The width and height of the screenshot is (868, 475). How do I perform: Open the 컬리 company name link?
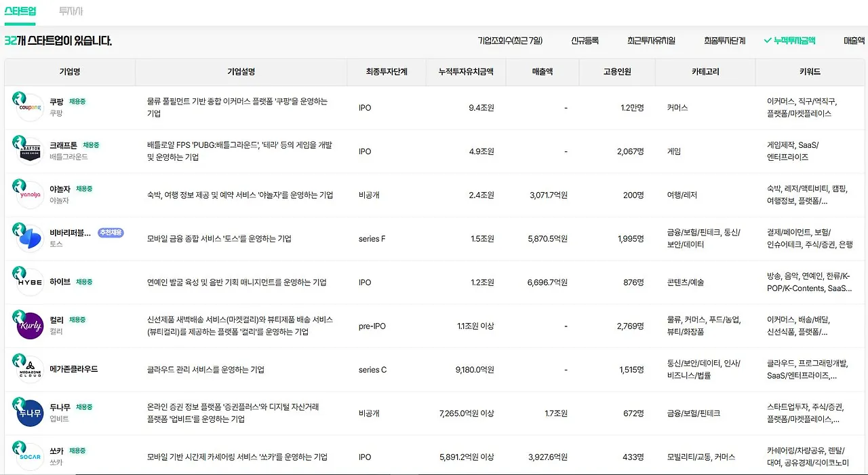pos(56,320)
